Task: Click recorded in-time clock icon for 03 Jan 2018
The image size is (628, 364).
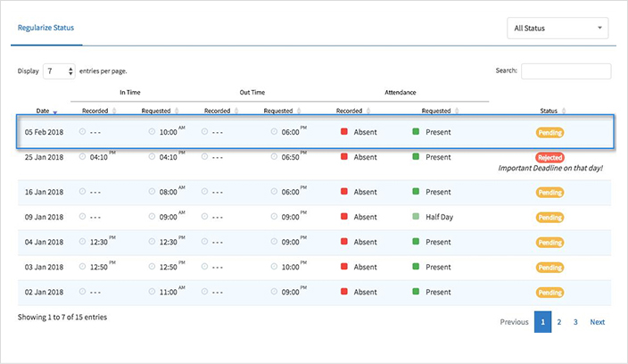Action: [82, 266]
